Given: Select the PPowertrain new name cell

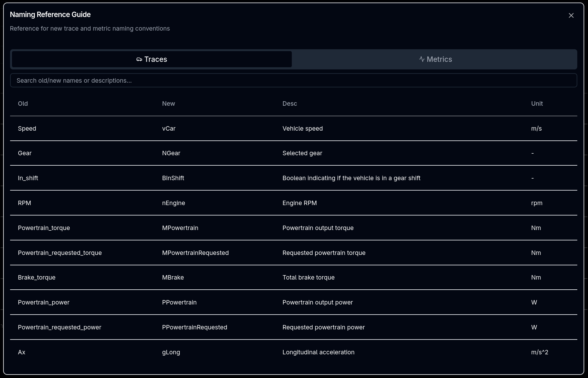Looking at the screenshot, I should point(179,302).
